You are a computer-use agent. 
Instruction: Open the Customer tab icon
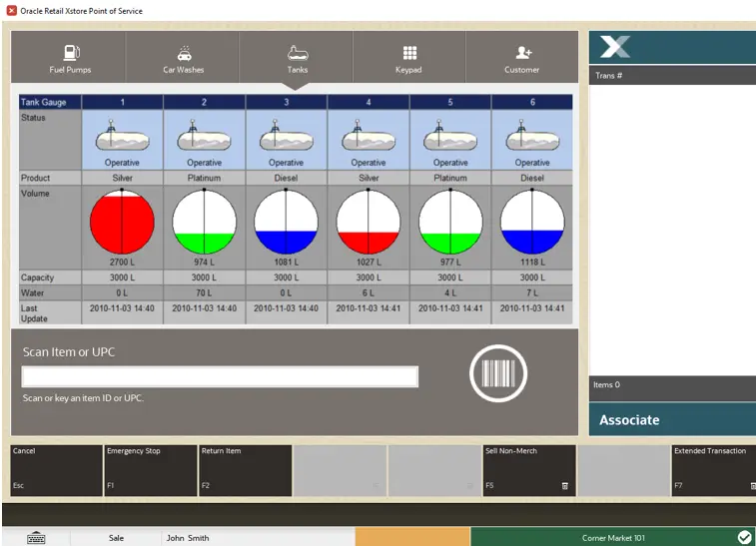pyautogui.click(x=521, y=58)
